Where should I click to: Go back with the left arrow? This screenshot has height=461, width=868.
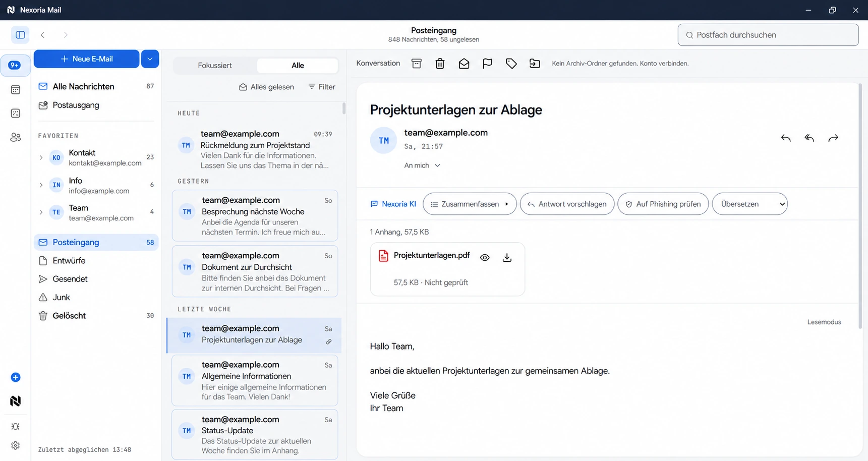pos(43,35)
